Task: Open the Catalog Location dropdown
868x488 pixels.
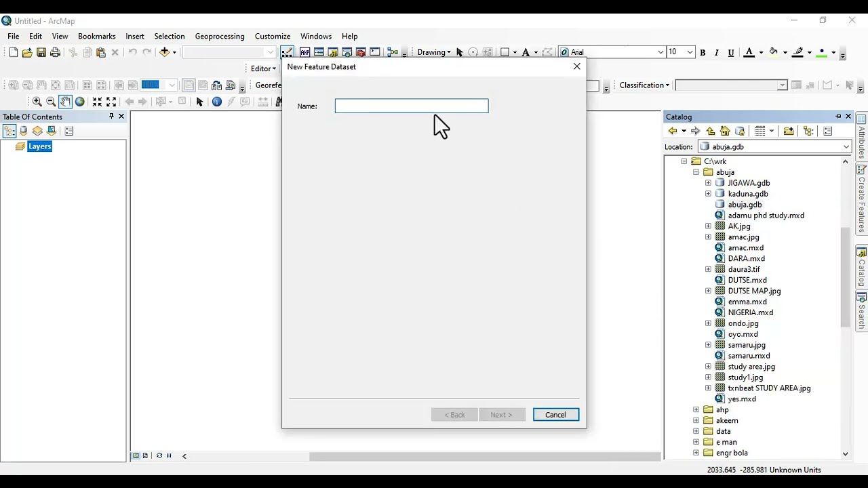Action: (x=846, y=147)
